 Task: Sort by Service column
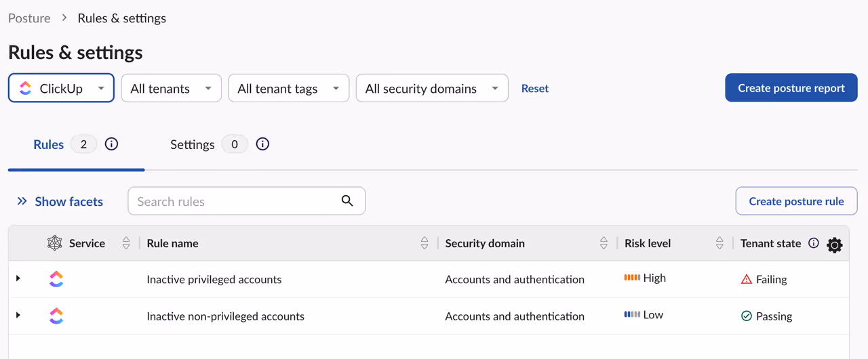(x=126, y=243)
